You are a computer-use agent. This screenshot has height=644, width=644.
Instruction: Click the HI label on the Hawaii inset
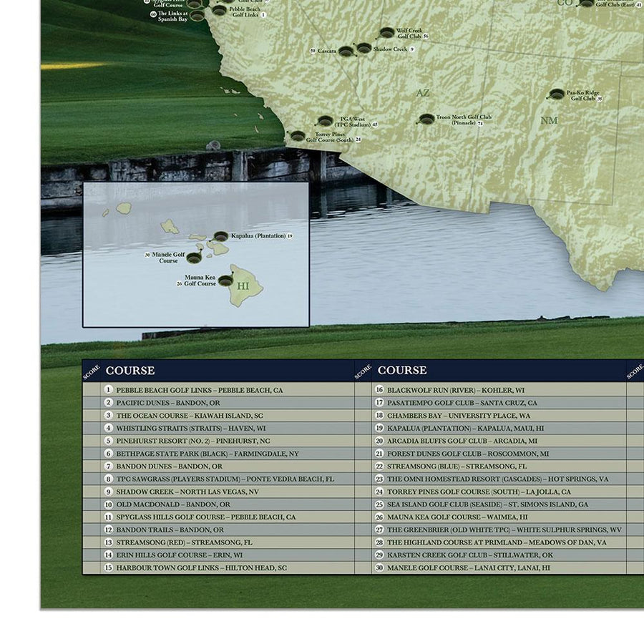click(x=243, y=286)
